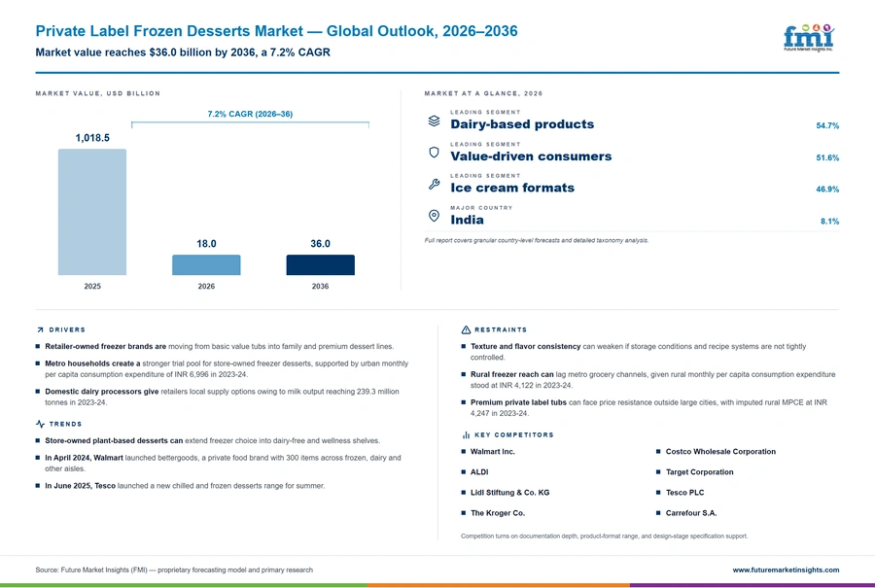Click the wrench icon beside Ice cream formats
The height and width of the screenshot is (588, 875).
(435, 184)
